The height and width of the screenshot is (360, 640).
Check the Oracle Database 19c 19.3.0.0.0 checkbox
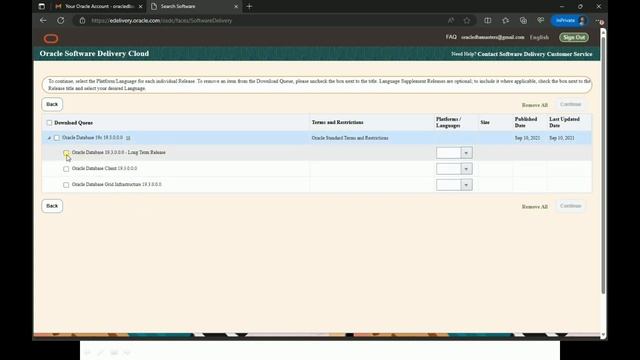pos(57,138)
